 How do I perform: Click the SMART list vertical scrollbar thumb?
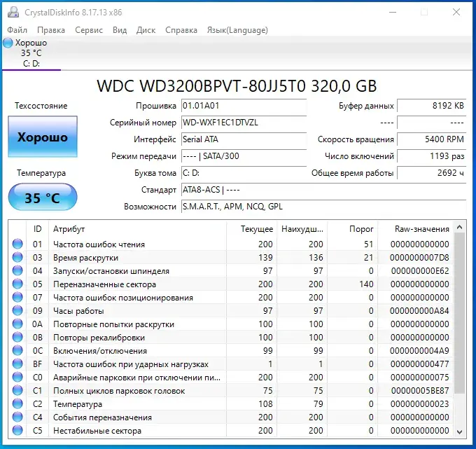point(460,313)
